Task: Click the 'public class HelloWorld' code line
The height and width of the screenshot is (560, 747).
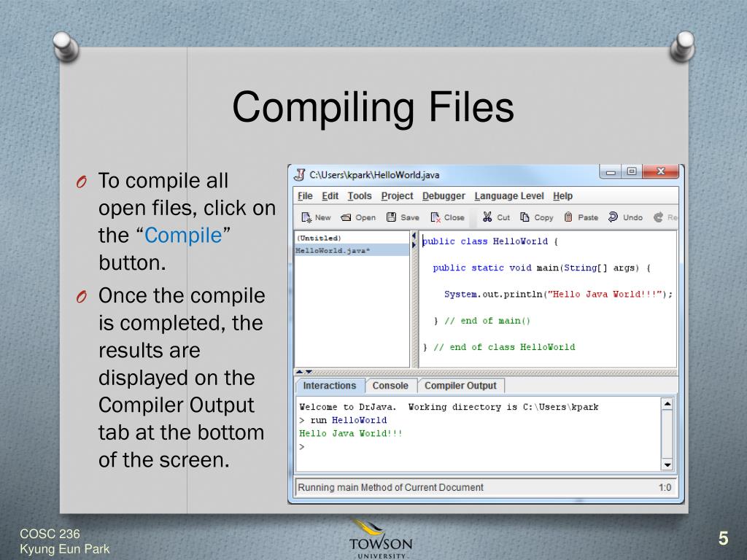Action: tap(490, 241)
